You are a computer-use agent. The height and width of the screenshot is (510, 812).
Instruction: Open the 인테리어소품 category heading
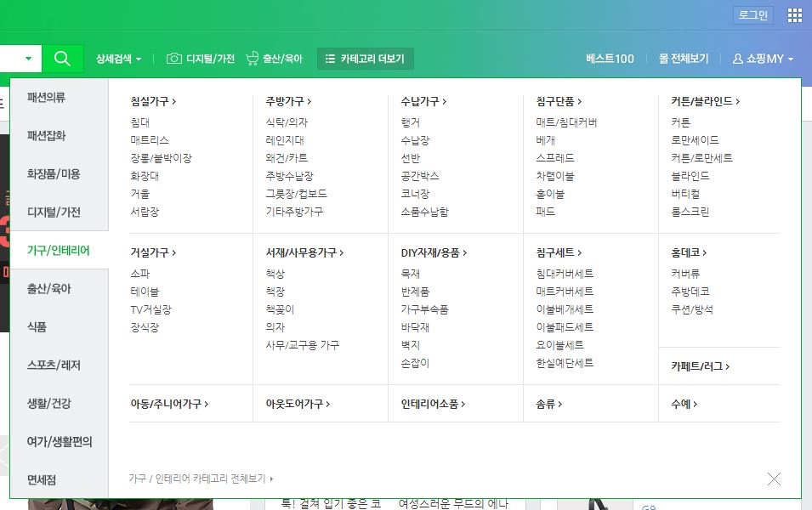433,404
